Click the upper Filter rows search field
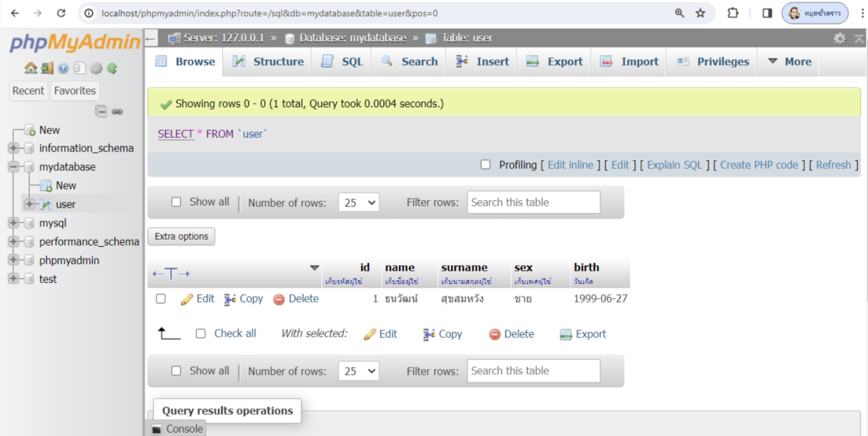868x436 pixels. [533, 203]
